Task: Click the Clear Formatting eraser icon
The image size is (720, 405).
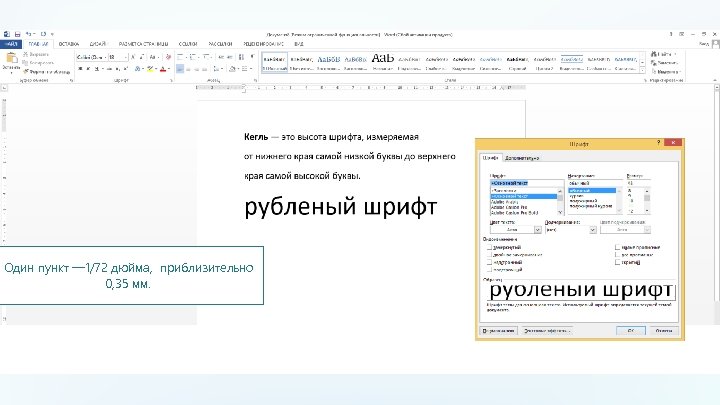Action: point(168,57)
